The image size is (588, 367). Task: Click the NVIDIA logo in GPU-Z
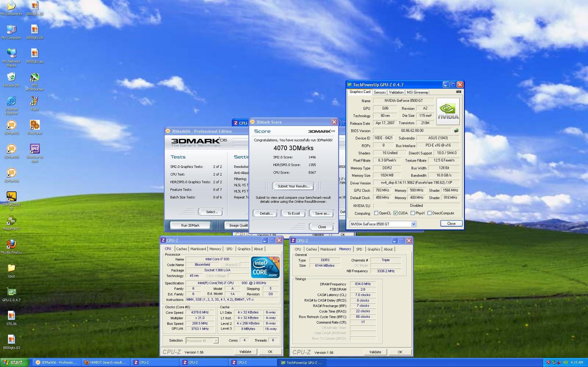coord(448,111)
